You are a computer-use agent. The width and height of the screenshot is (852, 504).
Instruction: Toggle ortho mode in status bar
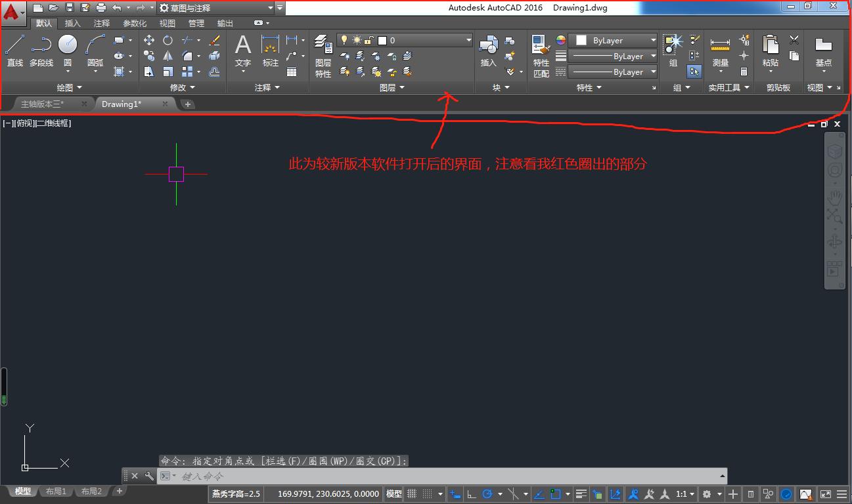coord(471,493)
